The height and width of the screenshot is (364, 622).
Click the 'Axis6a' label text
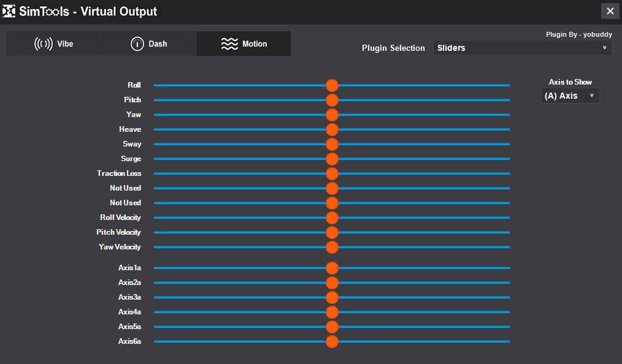pos(129,341)
